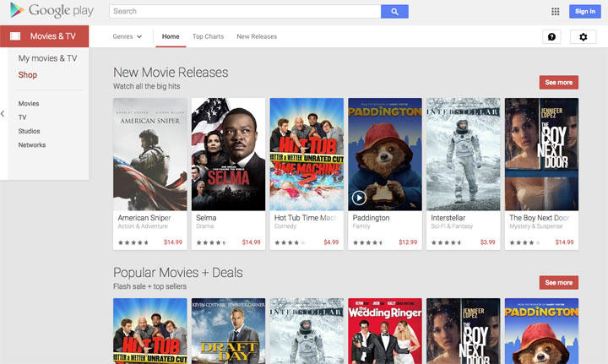Open the American Sniper poster
This screenshot has height=364, width=608.
(149, 154)
